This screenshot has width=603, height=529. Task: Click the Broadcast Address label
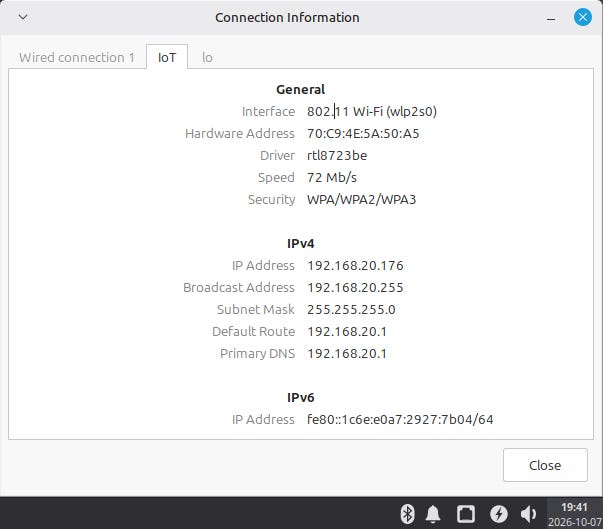[x=239, y=287]
